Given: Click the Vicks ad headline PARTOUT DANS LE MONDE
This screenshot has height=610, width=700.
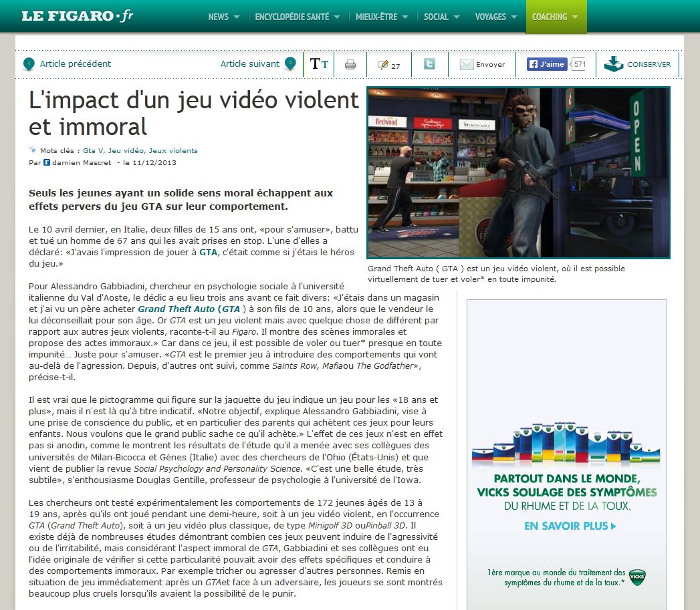Looking at the screenshot, I should (x=567, y=479).
